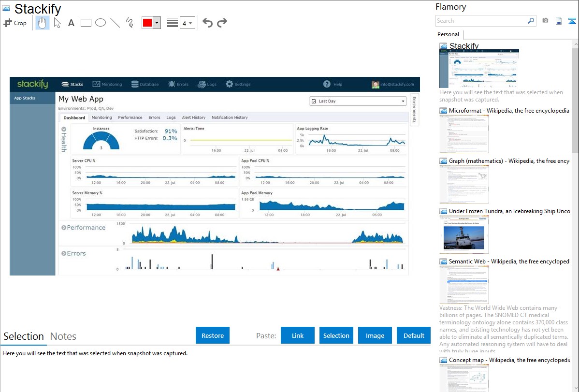Activate the hand pan tool
This screenshot has height=392, width=579.
[x=42, y=23]
